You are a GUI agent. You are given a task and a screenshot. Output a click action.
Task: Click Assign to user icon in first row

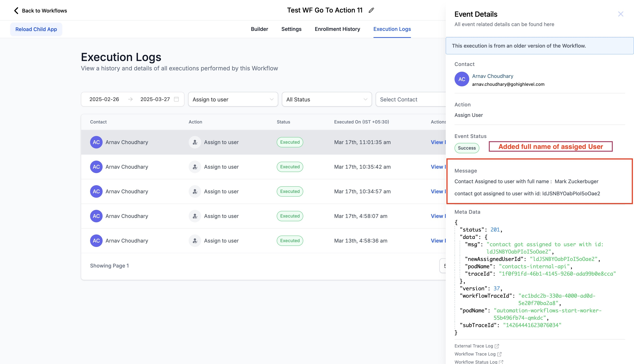pyautogui.click(x=195, y=142)
